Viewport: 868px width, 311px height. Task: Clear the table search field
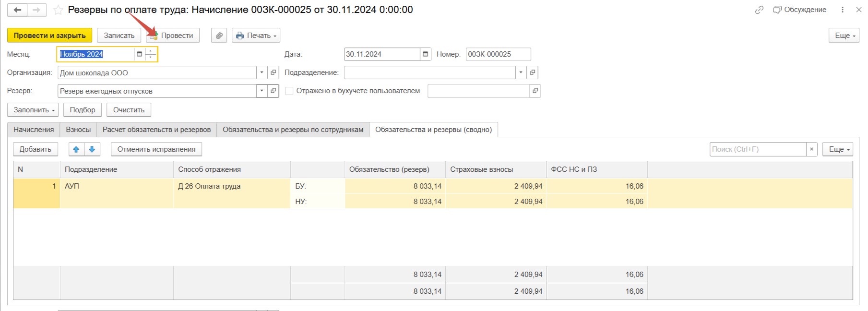point(811,149)
